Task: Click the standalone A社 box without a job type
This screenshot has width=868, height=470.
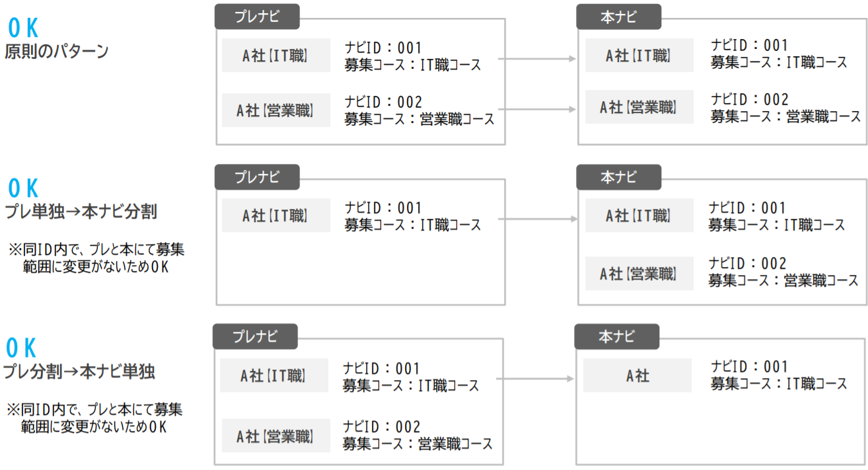Action: point(637,375)
